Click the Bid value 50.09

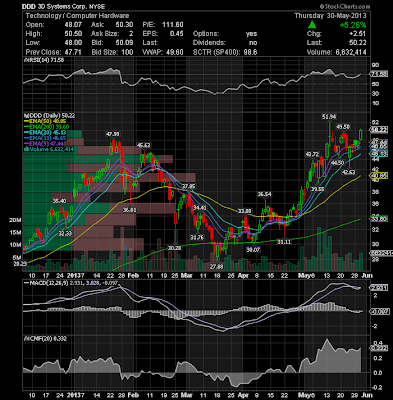[124, 43]
